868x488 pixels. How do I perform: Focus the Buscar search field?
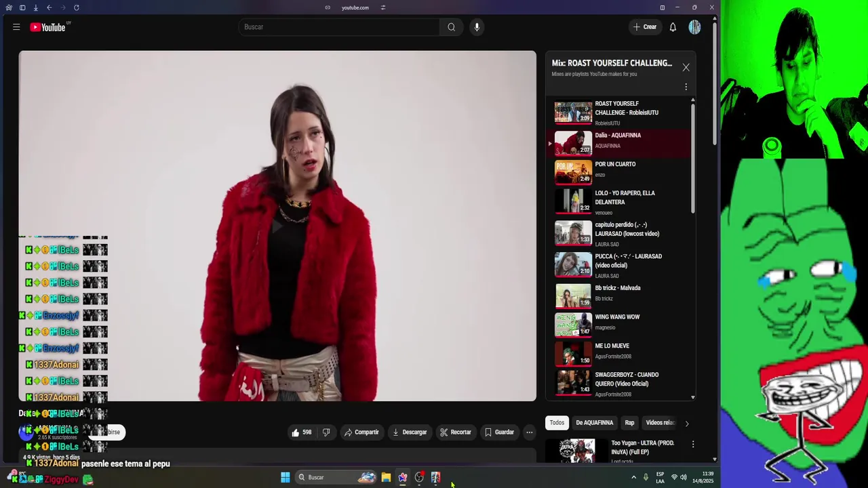(x=339, y=27)
